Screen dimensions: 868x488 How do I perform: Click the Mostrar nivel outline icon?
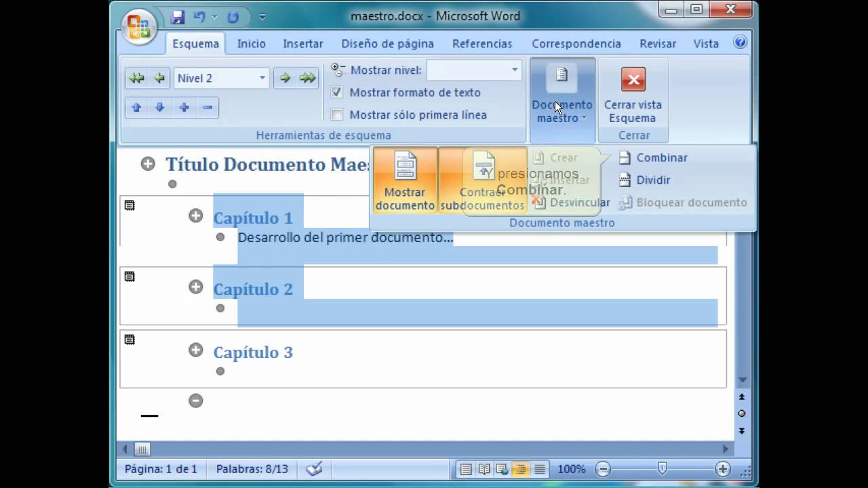pos(338,70)
